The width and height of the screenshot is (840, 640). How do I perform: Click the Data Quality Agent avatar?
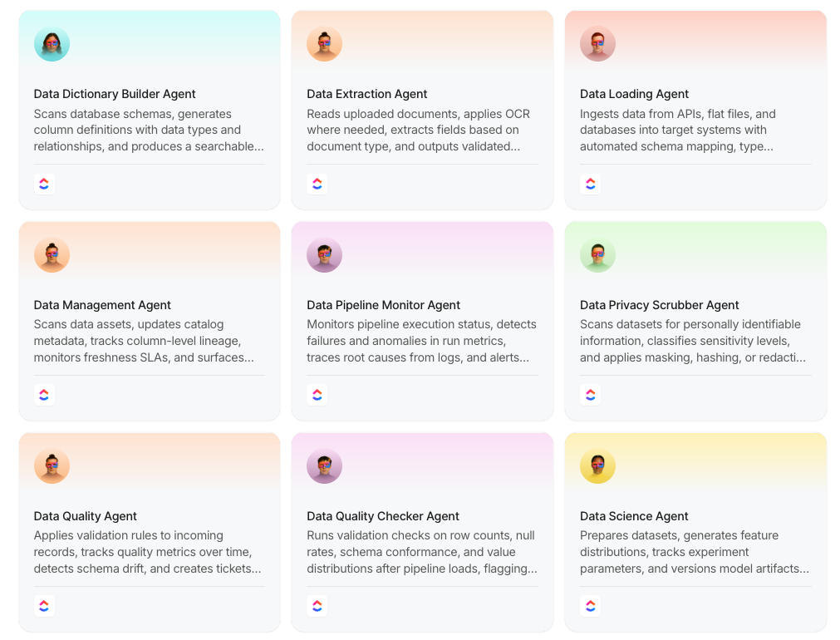click(52, 466)
